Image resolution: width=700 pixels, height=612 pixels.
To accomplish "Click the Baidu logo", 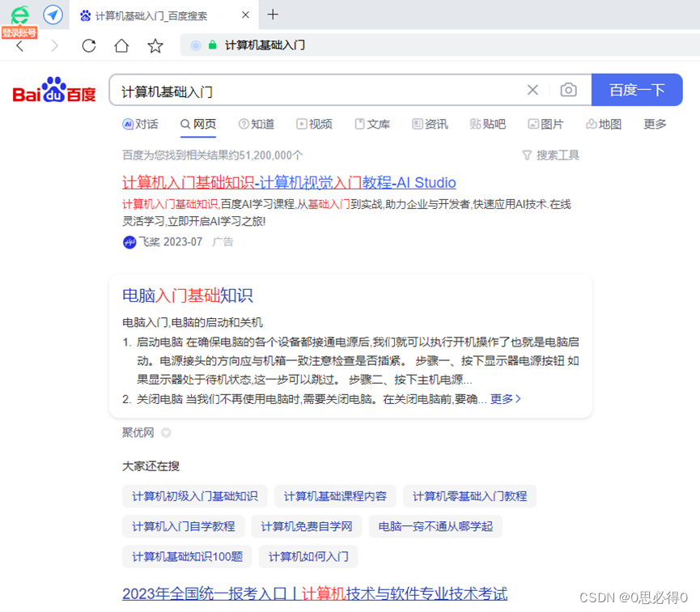I will click(x=54, y=90).
